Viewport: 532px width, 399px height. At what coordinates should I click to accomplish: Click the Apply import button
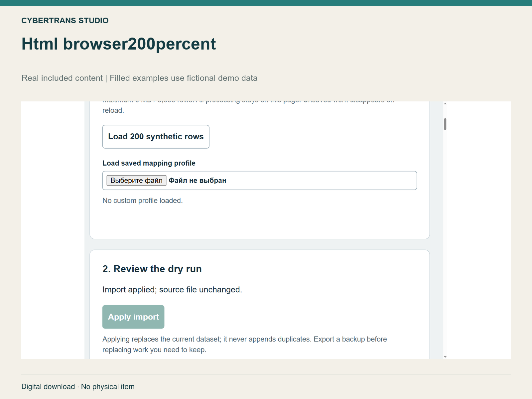(133, 317)
